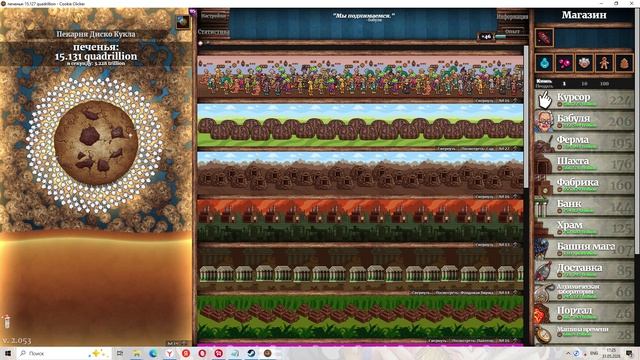Viewport: 640px width, 360px height.
Task: Buy a Шахта building
Action: click(584, 163)
